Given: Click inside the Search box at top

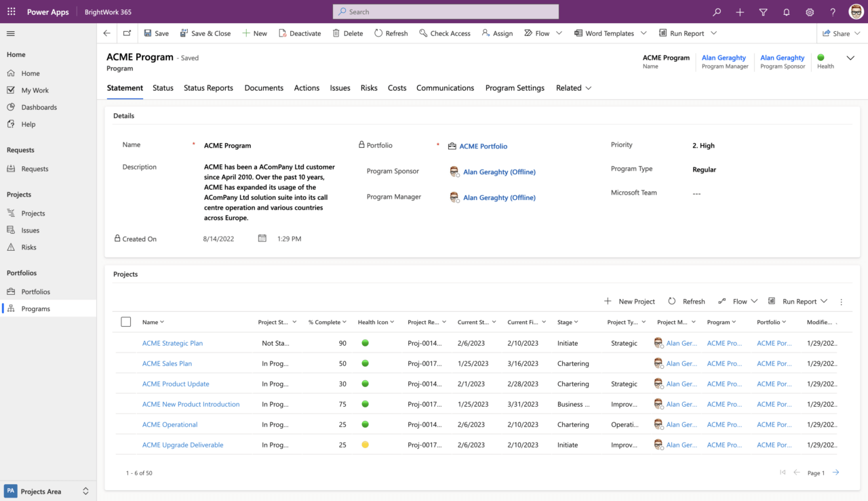Looking at the screenshot, I should click(x=446, y=12).
